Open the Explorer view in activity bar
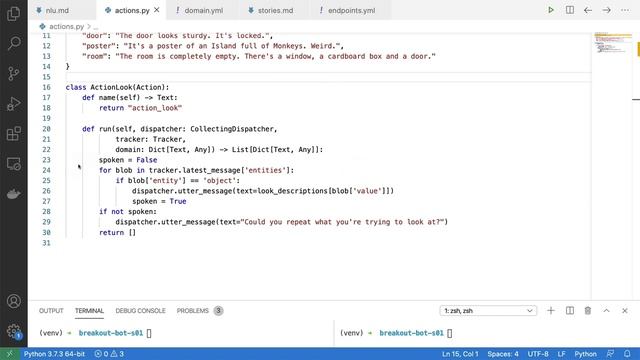640x360 pixels. click(x=13, y=13)
